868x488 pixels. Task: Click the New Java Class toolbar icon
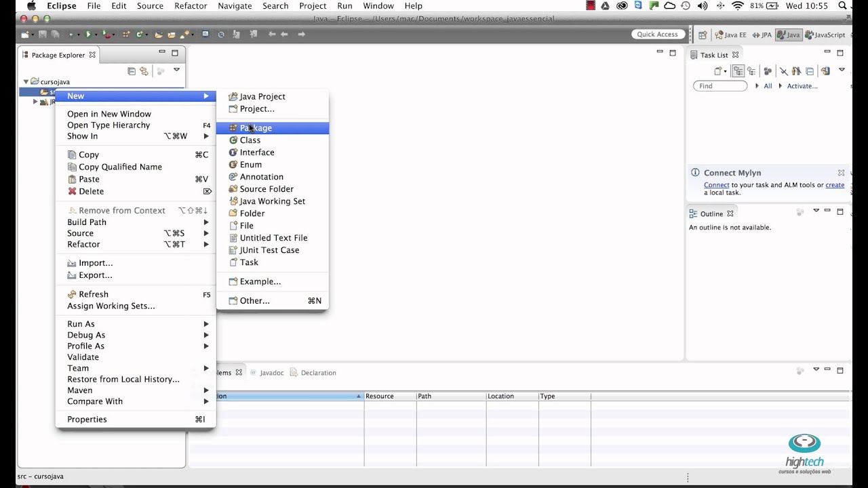(139, 34)
